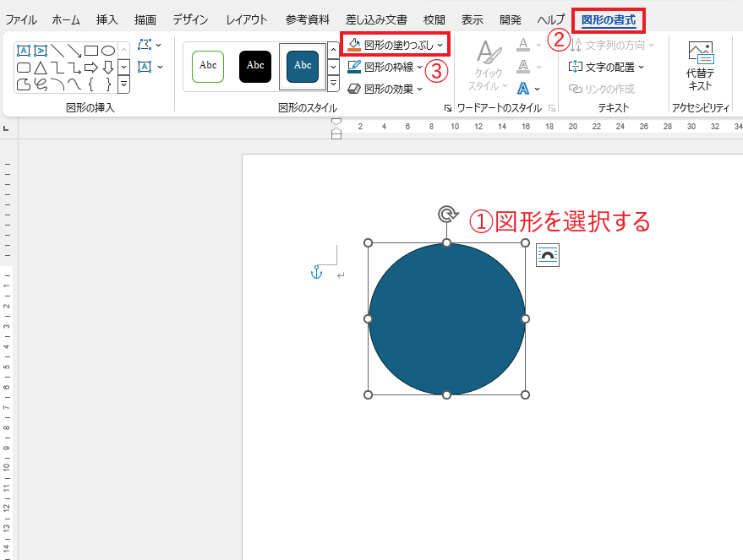Click the rotation handle above the circle

pos(447,214)
